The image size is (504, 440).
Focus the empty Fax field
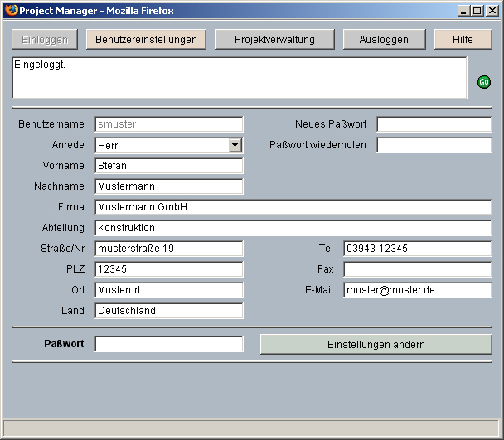pos(417,269)
